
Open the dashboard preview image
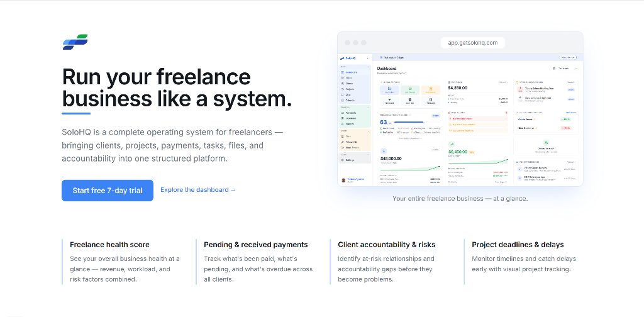click(460, 120)
